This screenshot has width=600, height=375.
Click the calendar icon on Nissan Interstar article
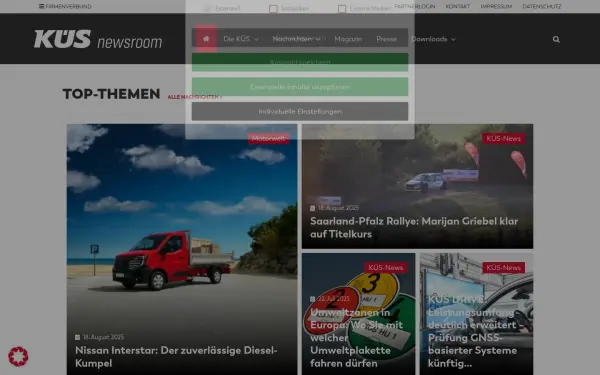coord(77,337)
